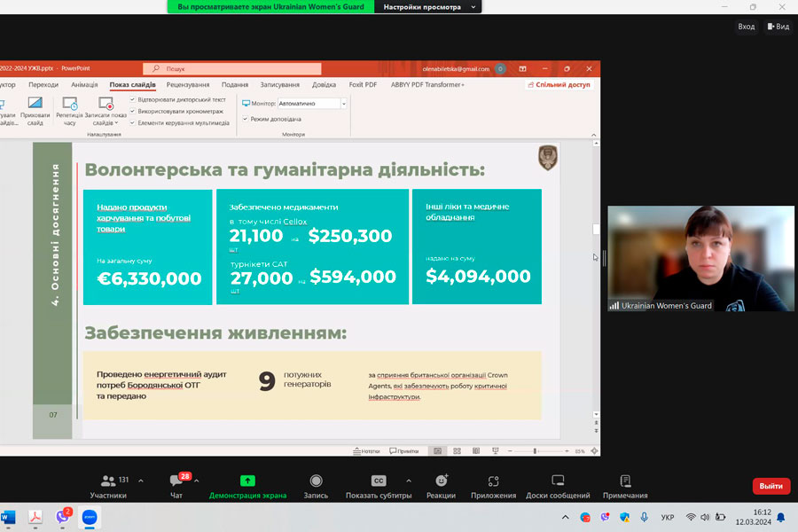Viewport: 798px width, 532px height.
Task: Open the Рецензування ribbon tab
Action: [188, 84]
